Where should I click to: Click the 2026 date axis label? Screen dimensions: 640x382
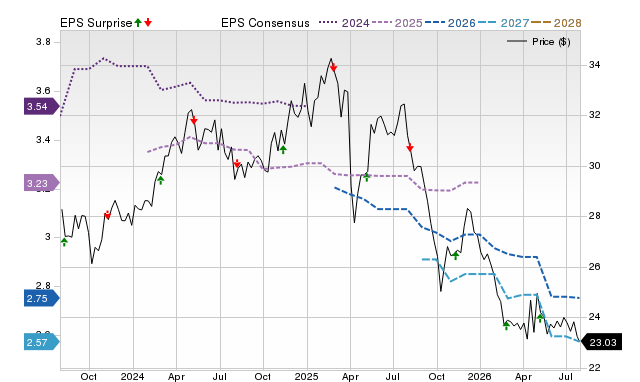point(480,376)
